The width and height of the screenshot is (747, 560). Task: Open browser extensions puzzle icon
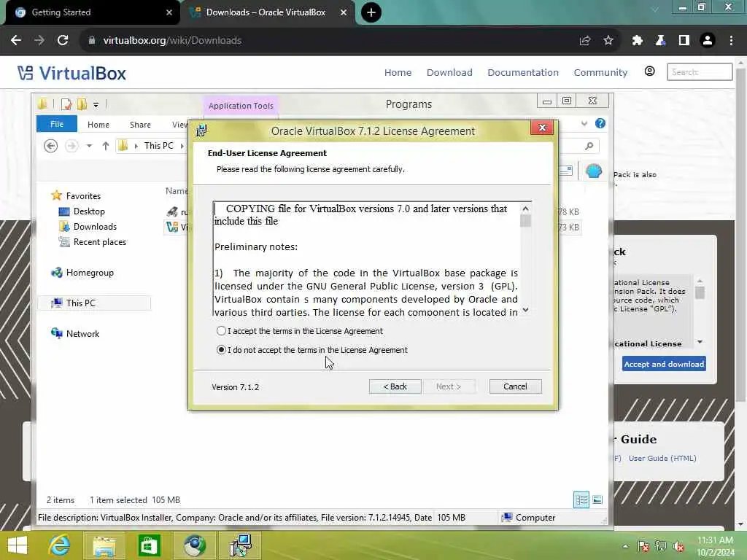637,41
